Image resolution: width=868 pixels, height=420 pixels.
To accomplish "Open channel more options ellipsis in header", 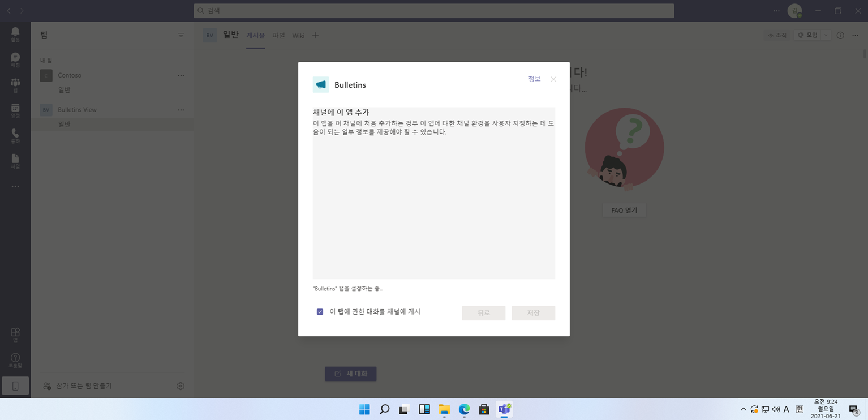I will (856, 35).
